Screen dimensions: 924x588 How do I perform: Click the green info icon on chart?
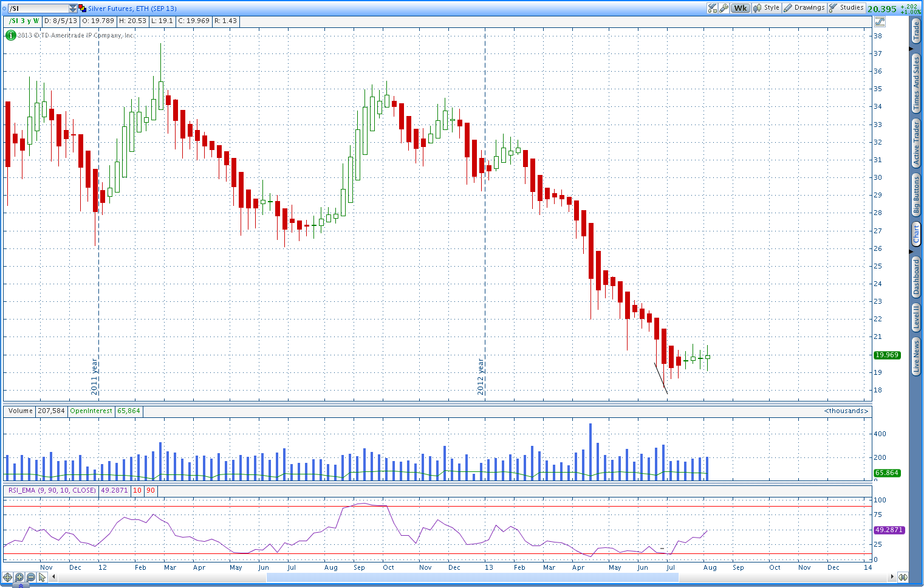click(11, 35)
